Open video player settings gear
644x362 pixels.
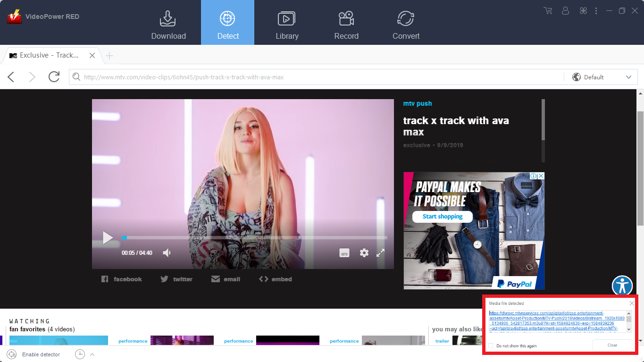[364, 253]
